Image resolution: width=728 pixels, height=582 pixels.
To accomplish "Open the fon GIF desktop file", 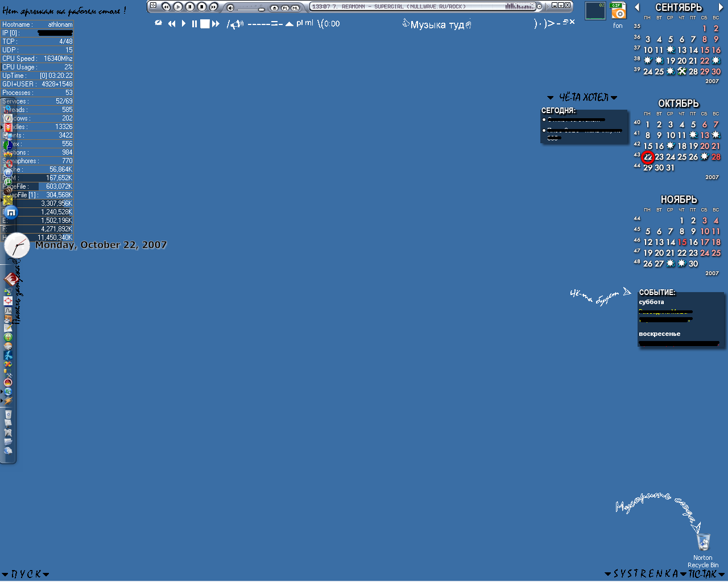I will [x=618, y=13].
